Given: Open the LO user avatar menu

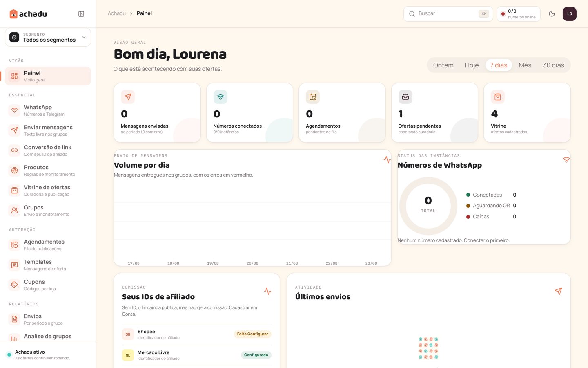Looking at the screenshot, I should [x=570, y=14].
